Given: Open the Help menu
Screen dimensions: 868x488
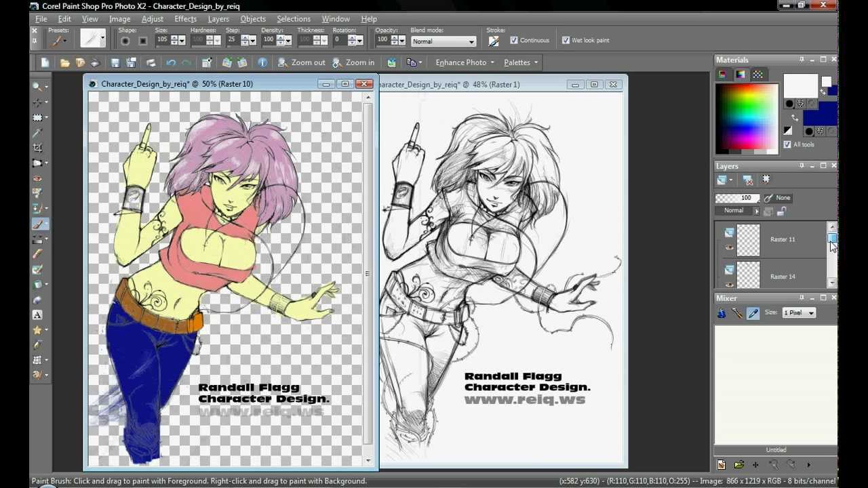Looking at the screenshot, I should (369, 19).
